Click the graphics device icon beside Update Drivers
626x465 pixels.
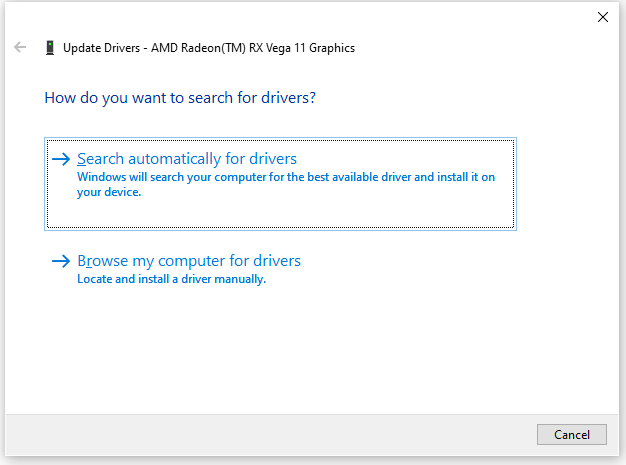pyautogui.click(x=50, y=47)
